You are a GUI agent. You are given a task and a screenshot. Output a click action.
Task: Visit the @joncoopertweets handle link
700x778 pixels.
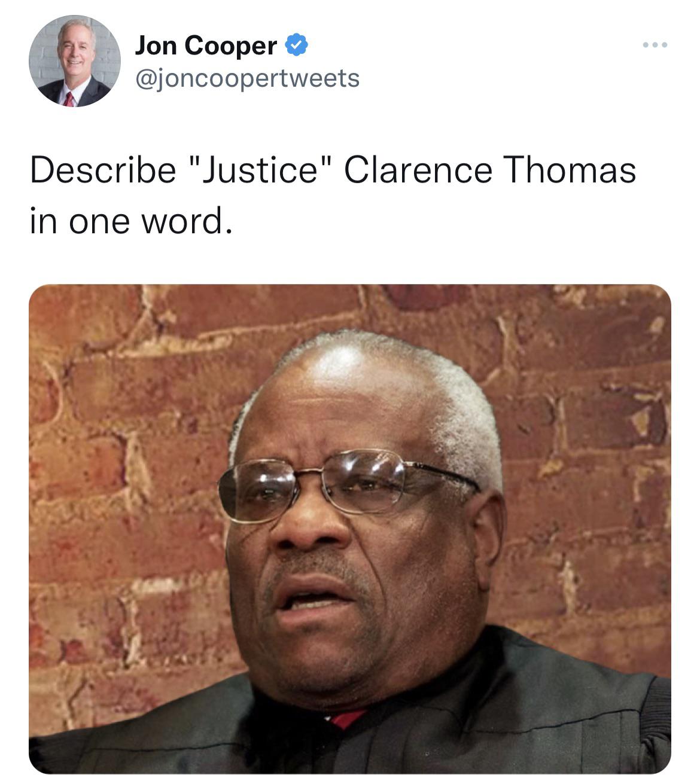248,78
